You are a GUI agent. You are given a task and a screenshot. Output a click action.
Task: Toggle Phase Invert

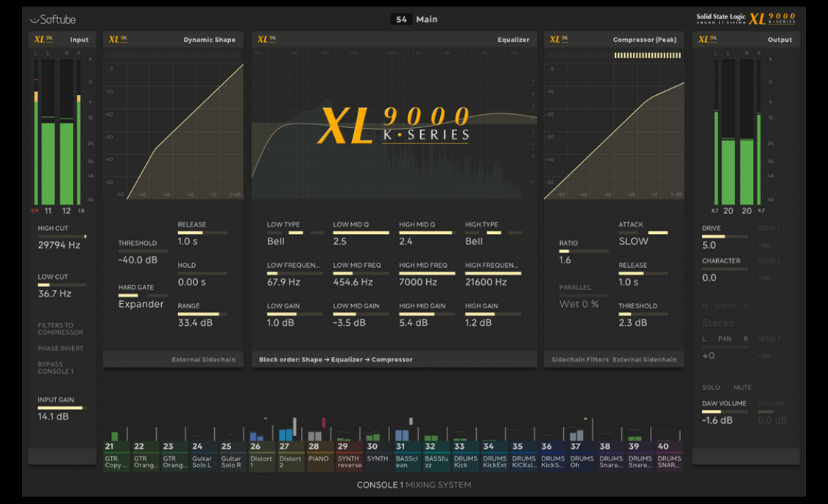pyautogui.click(x=60, y=348)
